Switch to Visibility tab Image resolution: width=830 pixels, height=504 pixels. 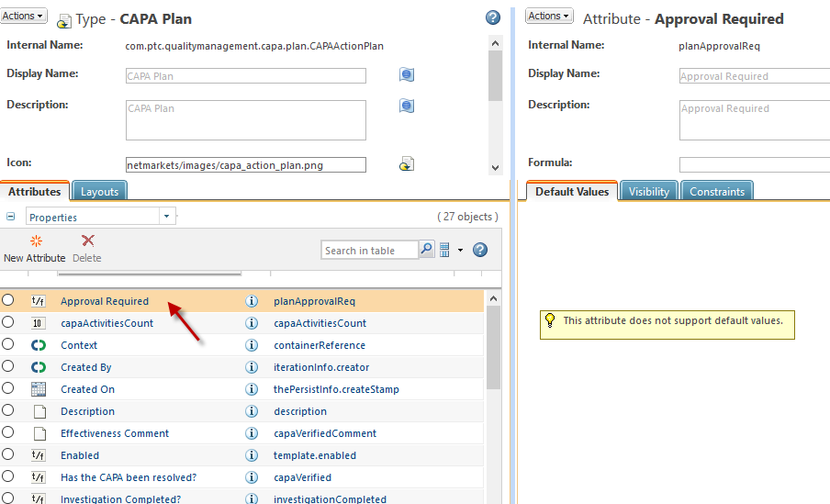click(649, 192)
